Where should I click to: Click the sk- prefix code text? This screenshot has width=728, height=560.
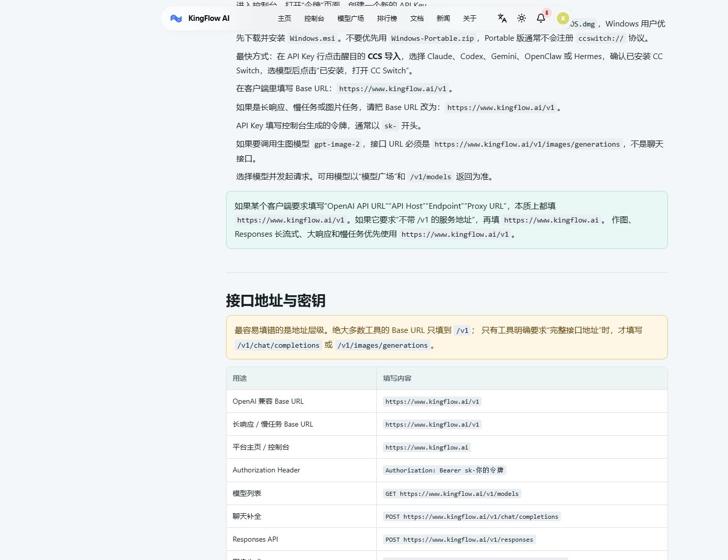pos(390,126)
